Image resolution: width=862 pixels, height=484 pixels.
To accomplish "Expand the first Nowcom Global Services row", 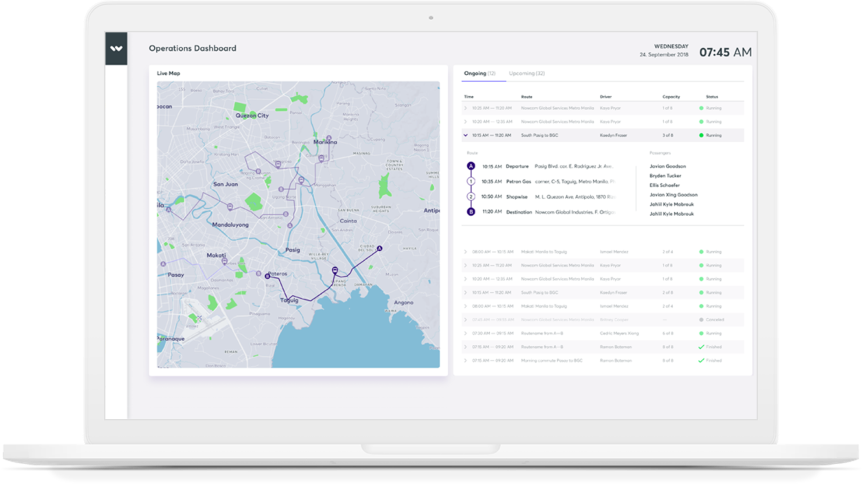I will click(466, 108).
